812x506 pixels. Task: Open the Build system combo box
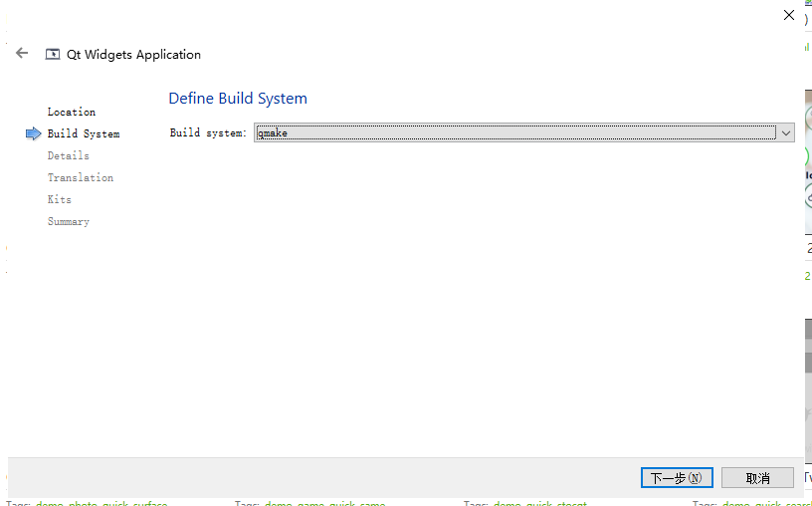(524, 132)
